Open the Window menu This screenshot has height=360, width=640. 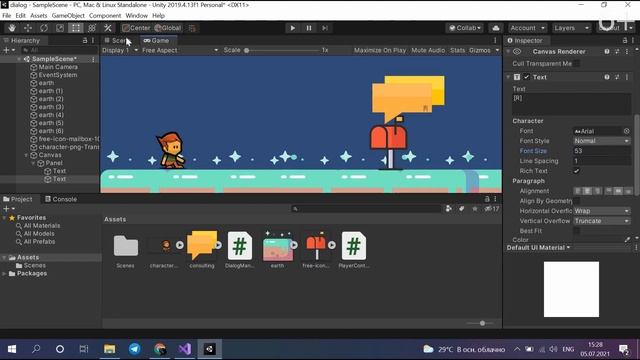(x=136, y=16)
